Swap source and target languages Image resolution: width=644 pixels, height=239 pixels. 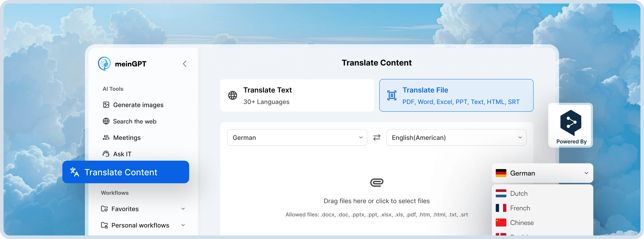coord(376,137)
